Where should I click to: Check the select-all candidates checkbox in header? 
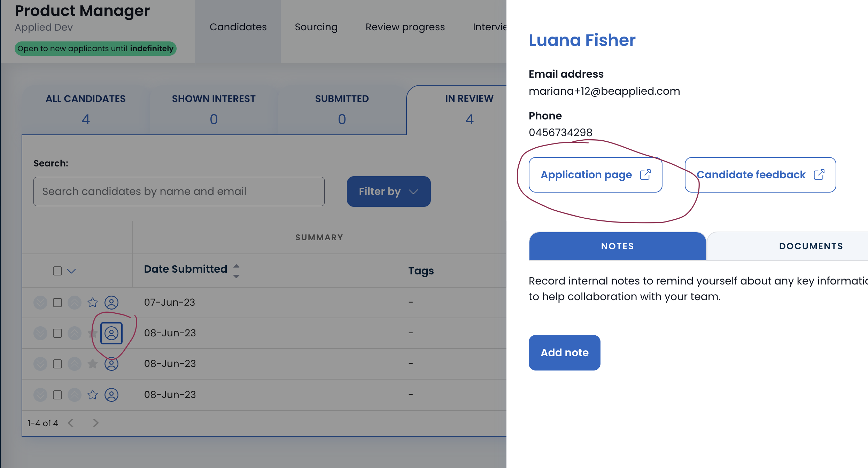57,271
